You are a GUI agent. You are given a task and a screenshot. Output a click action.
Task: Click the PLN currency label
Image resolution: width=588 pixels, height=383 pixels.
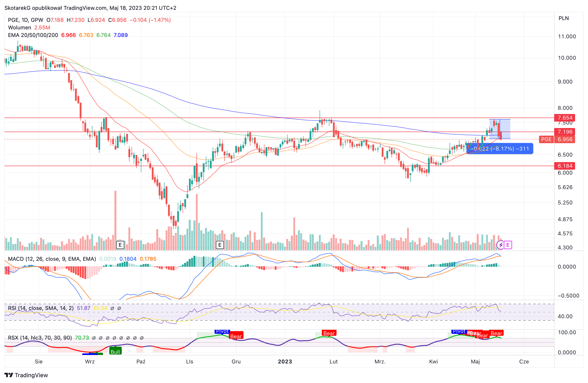(x=564, y=18)
